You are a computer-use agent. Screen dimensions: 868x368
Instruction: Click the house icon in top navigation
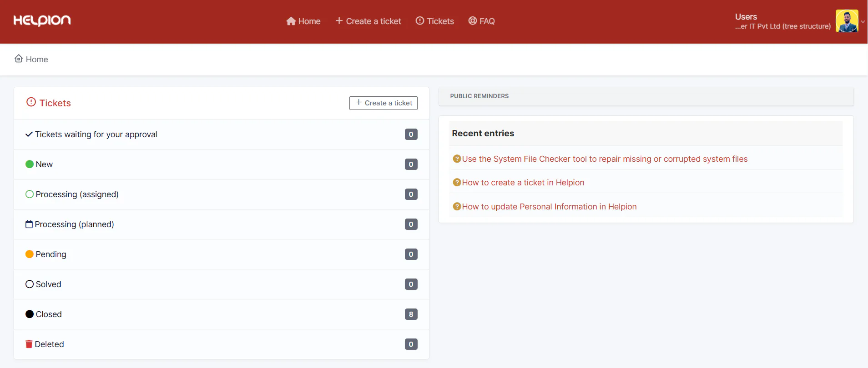pos(291,21)
